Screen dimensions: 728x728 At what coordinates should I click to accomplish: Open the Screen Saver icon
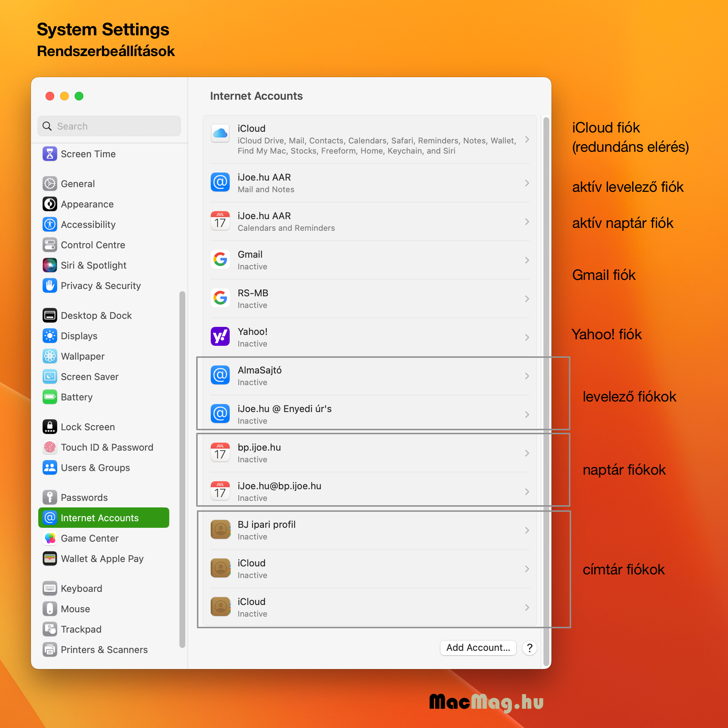coord(50,376)
